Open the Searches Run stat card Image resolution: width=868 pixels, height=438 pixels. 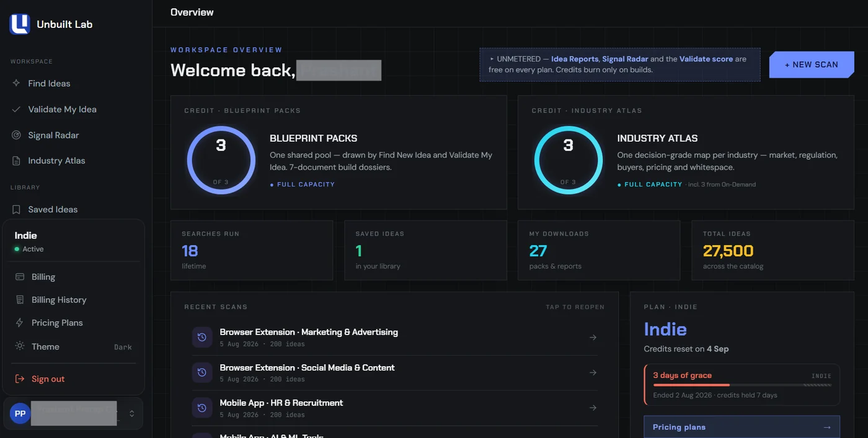tap(252, 250)
